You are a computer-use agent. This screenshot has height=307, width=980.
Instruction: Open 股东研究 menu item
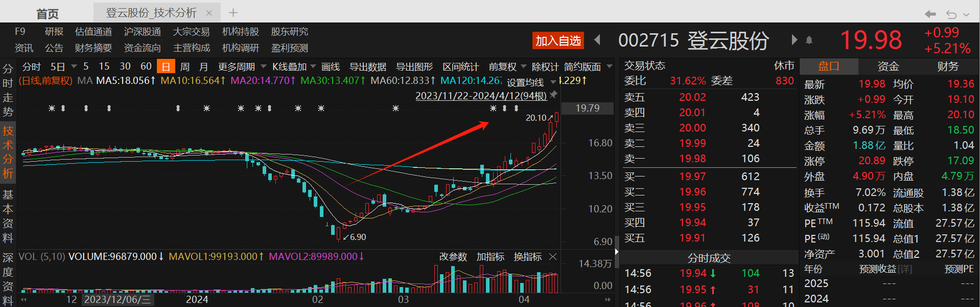(290, 32)
